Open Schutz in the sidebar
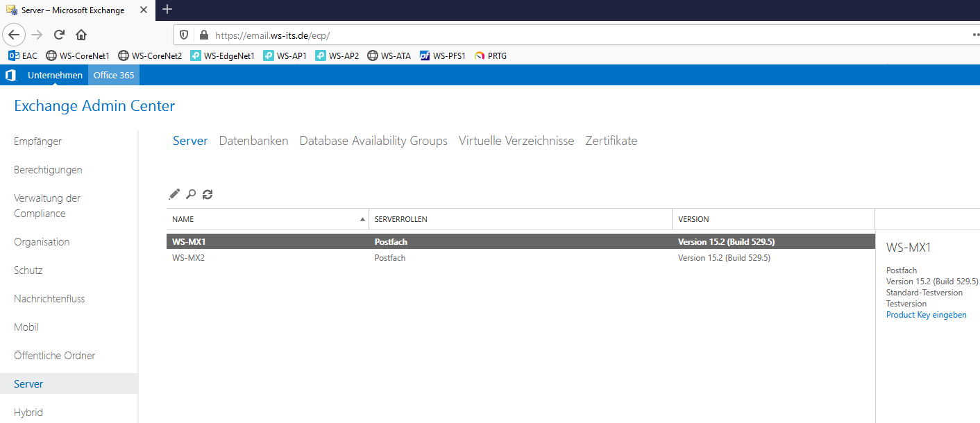 28,270
